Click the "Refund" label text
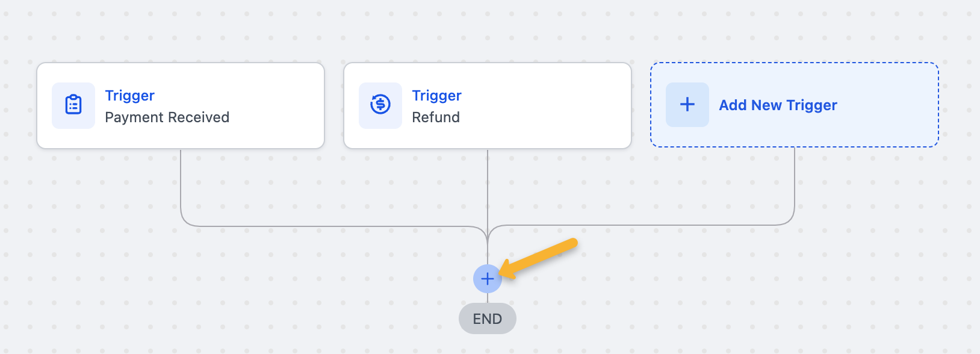This screenshot has width=980, height=354. [435, 117]
